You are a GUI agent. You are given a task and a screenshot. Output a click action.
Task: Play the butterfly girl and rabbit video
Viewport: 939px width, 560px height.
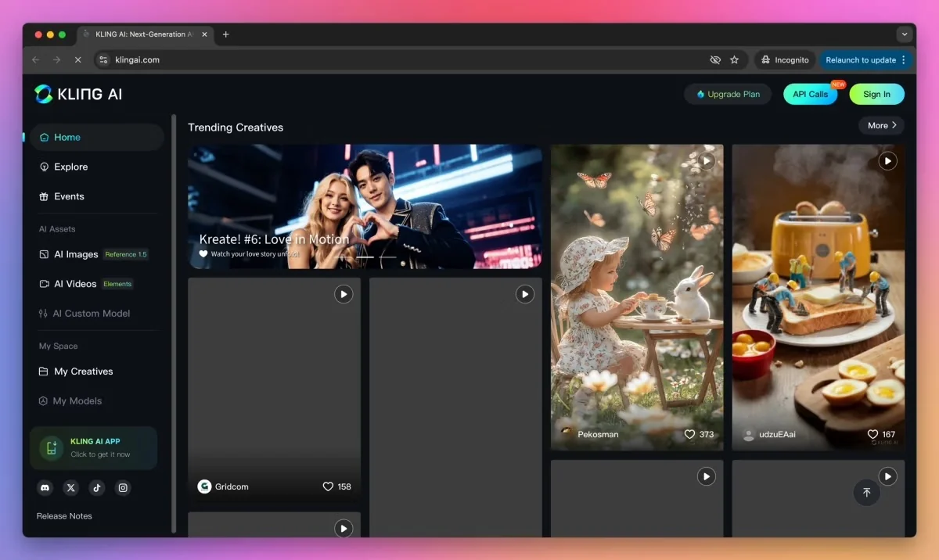pyautogui.click(x=707, y=161)
